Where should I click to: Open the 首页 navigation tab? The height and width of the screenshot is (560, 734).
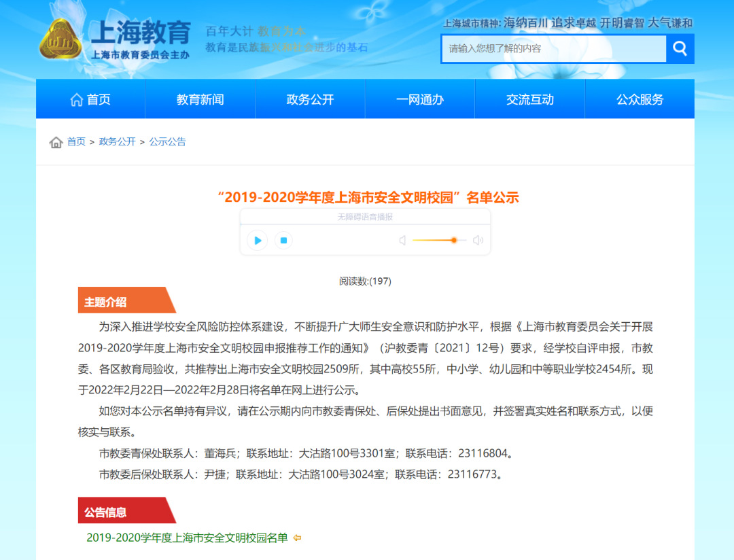tap(90, 99)
